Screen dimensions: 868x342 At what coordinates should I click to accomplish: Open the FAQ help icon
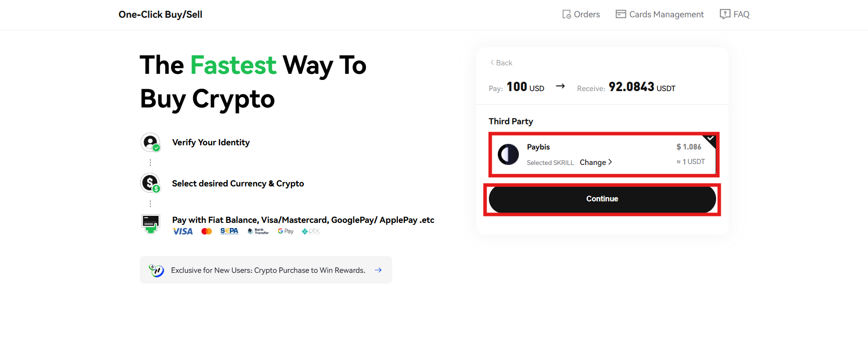pos(724,14)
